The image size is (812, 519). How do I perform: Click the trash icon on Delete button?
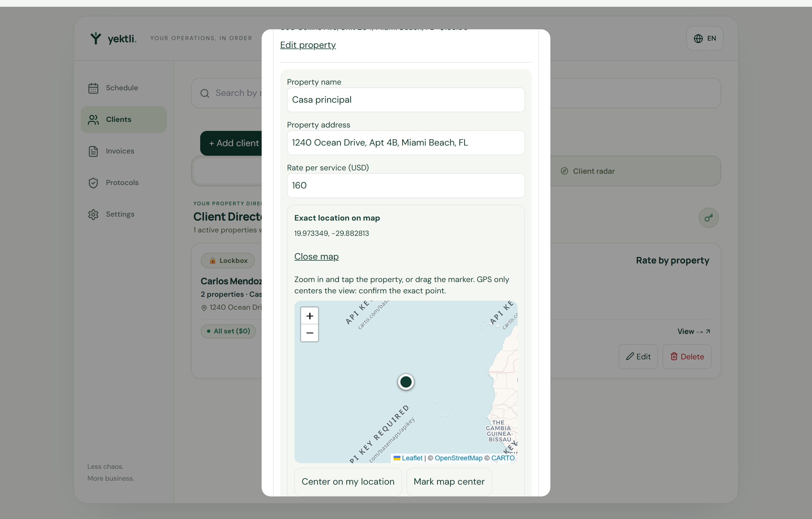click(674, 356)
